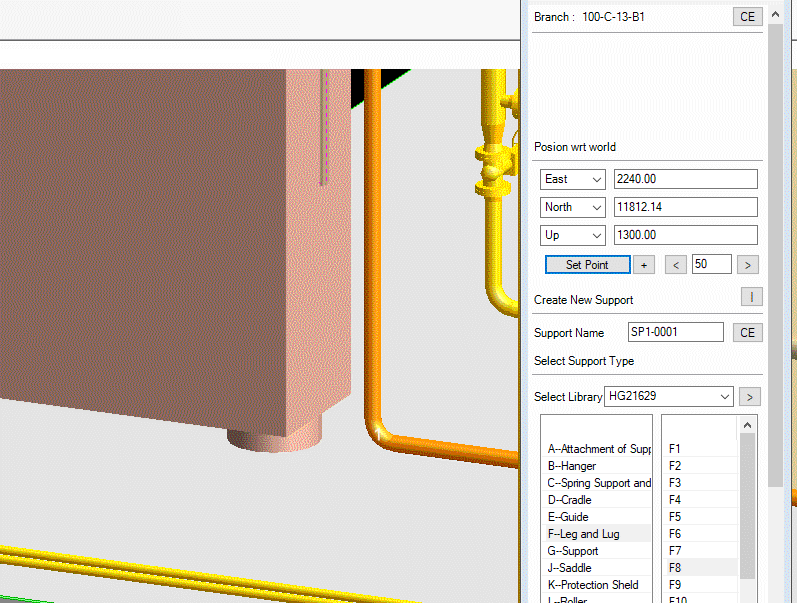Viewport: 797px width, 603px height.
Task: Click the less-than step button
Action: coord(676,264)
